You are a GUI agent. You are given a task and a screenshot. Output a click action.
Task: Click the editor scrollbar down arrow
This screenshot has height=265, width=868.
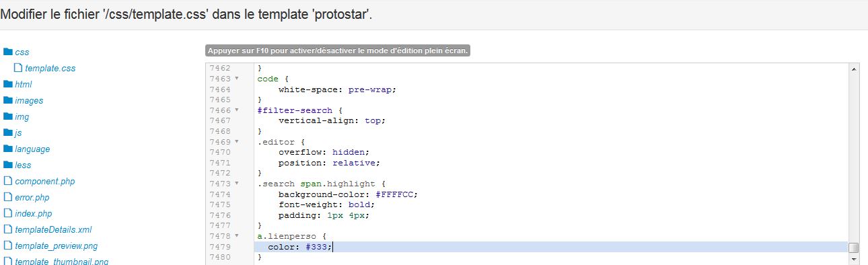tap(854, 259)
